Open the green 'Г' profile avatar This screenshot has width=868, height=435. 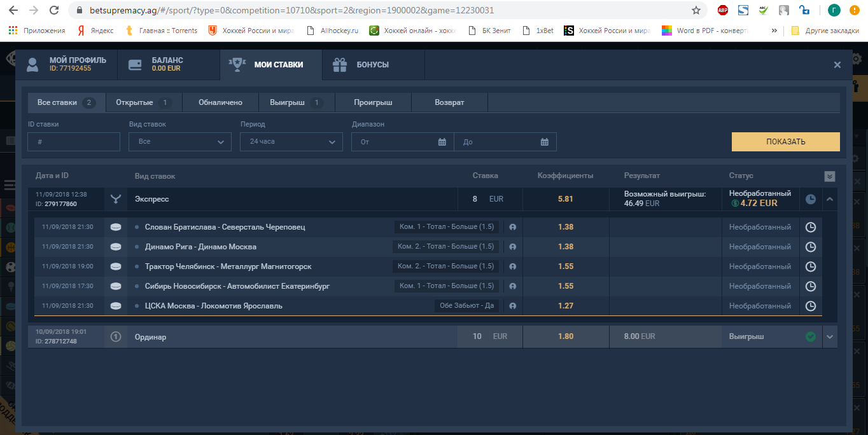[x=834, y=10]
